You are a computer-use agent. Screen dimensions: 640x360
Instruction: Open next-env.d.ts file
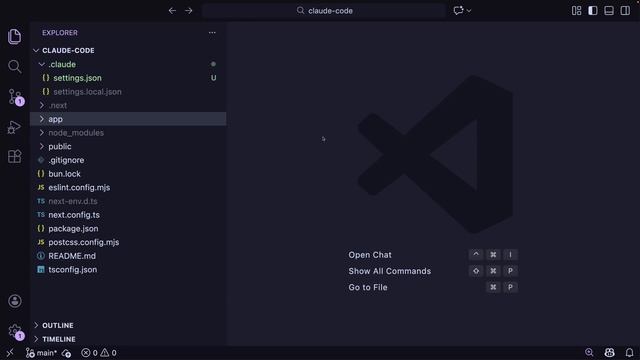tap(128, 201)
